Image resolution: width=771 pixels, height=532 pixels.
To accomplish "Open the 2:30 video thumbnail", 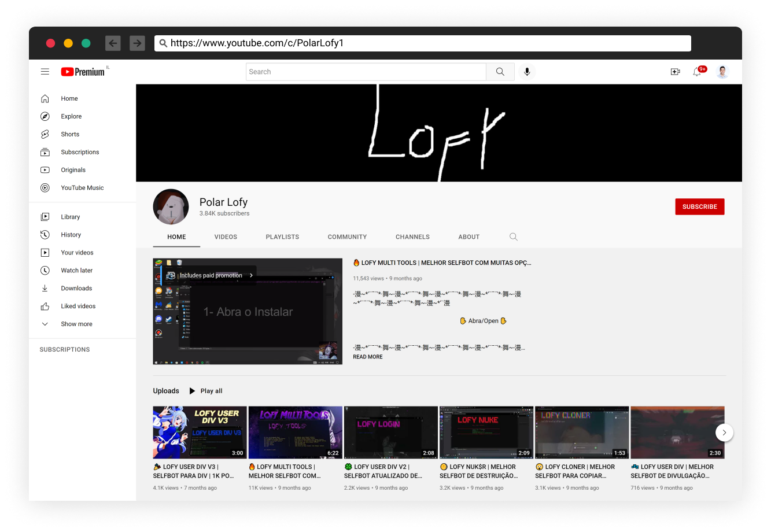I will click(x=677, y=433).
